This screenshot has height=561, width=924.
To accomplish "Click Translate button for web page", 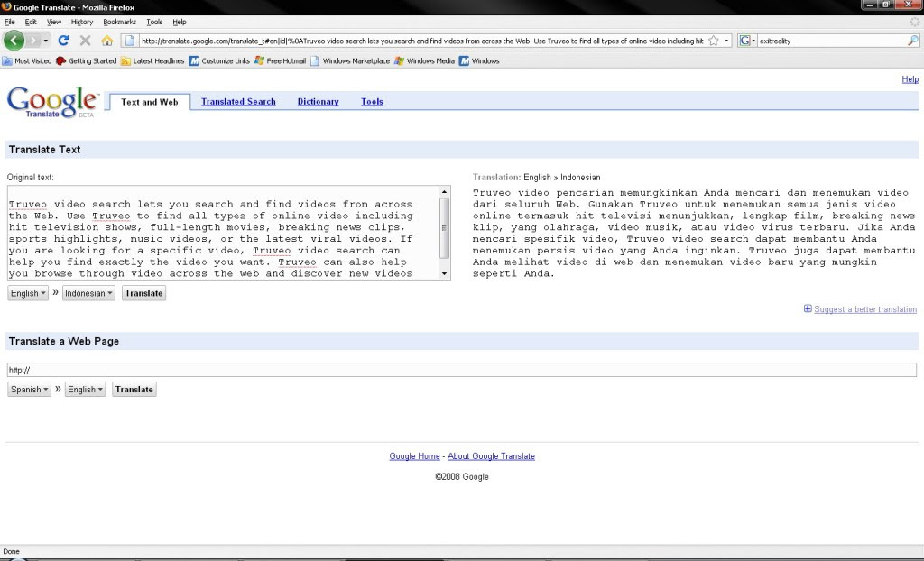I will tap(134, 389).
